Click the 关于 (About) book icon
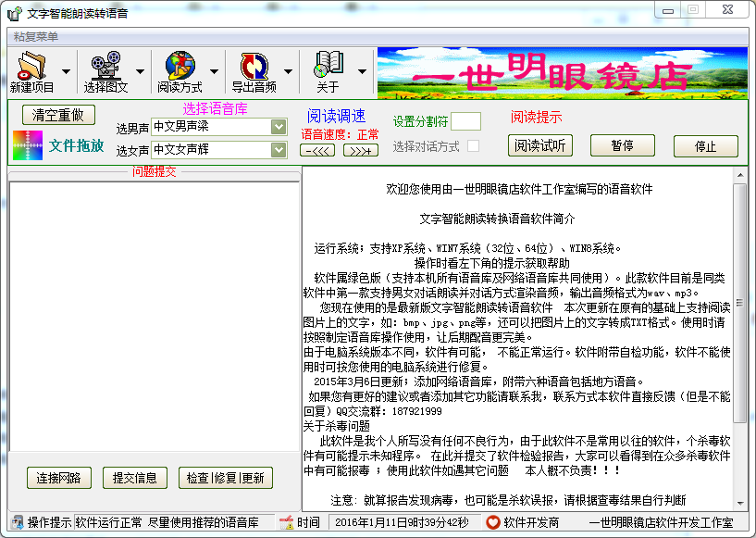Viewport: 756px width, 538px height. point(328,65)
